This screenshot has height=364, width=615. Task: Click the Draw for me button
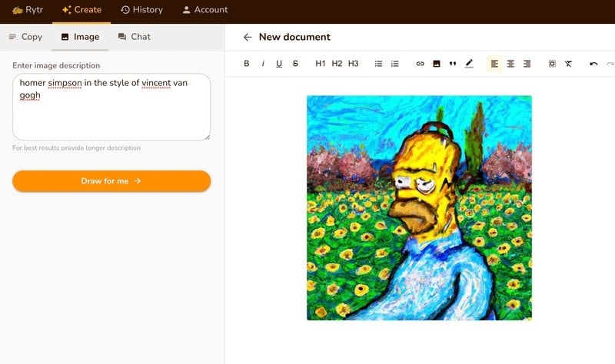(111, 181)
